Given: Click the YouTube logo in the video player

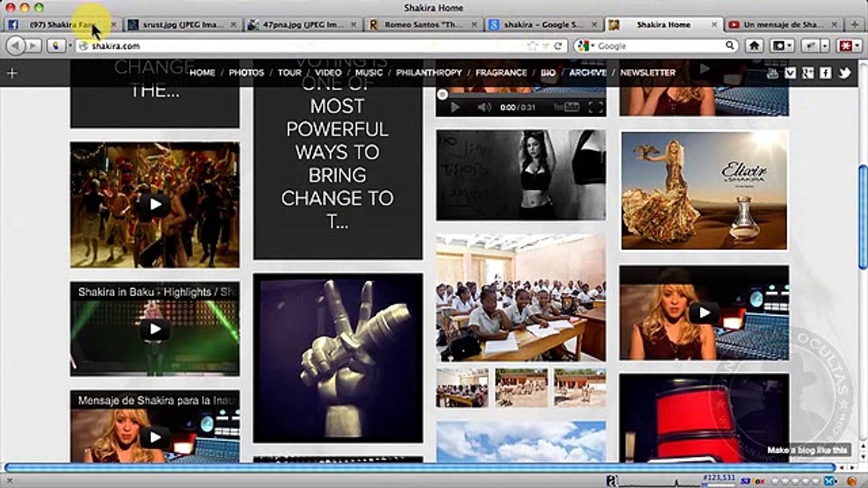Looking at the screenshot, I should tap(566, 107).
